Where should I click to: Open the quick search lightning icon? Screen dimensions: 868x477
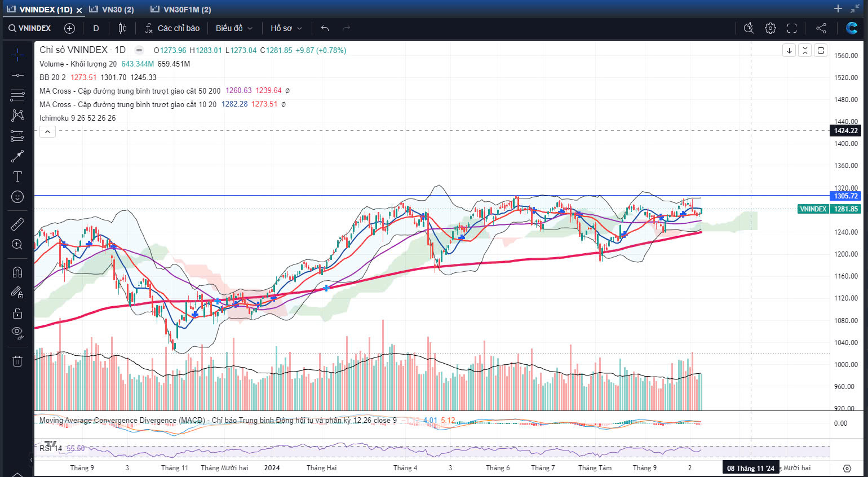(x=749, y=28)
